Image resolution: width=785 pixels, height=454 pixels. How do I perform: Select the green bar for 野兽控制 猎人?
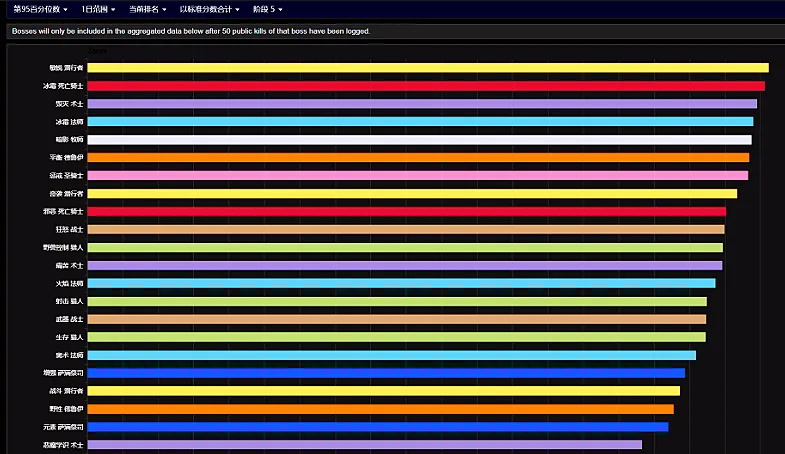[x=405, y=247]
